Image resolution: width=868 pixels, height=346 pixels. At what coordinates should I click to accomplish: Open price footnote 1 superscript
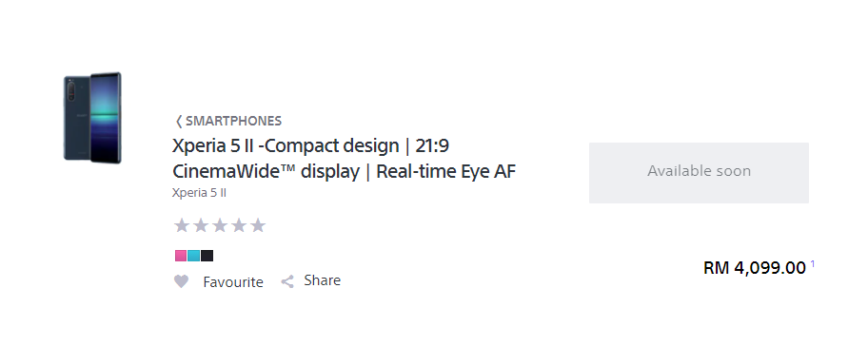click(813, 263)
